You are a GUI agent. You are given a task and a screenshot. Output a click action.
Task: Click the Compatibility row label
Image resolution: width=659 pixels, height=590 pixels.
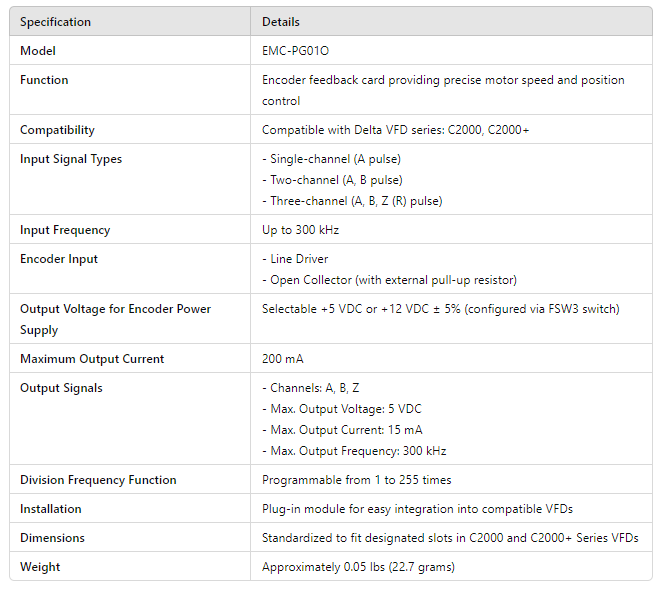pos(57,130)
